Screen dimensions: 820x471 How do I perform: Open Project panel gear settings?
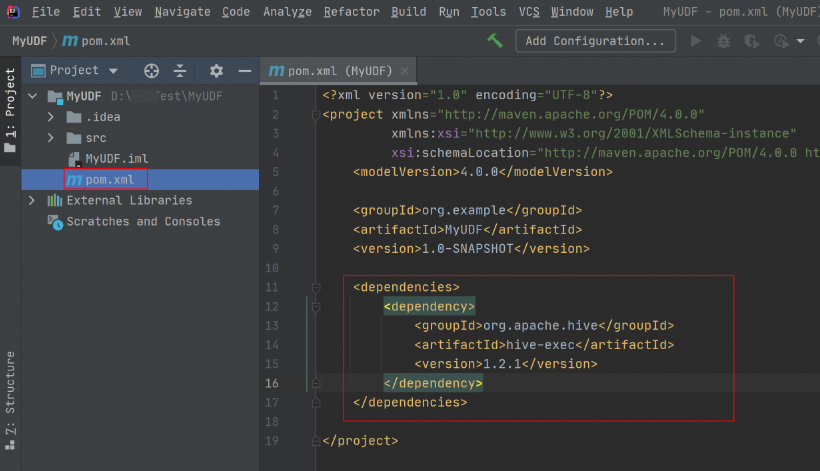tap(216, 71)
